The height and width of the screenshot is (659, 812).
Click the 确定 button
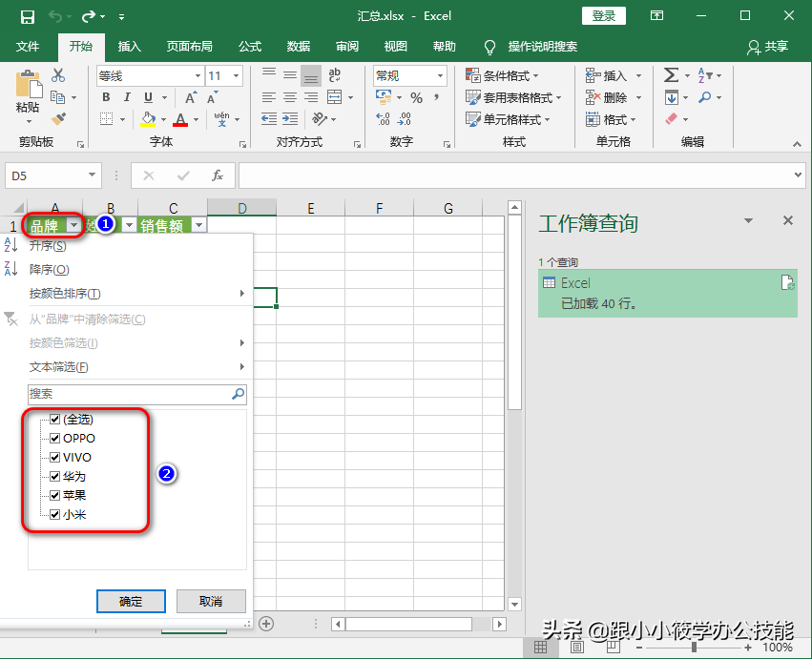click(x=131, y=601)
